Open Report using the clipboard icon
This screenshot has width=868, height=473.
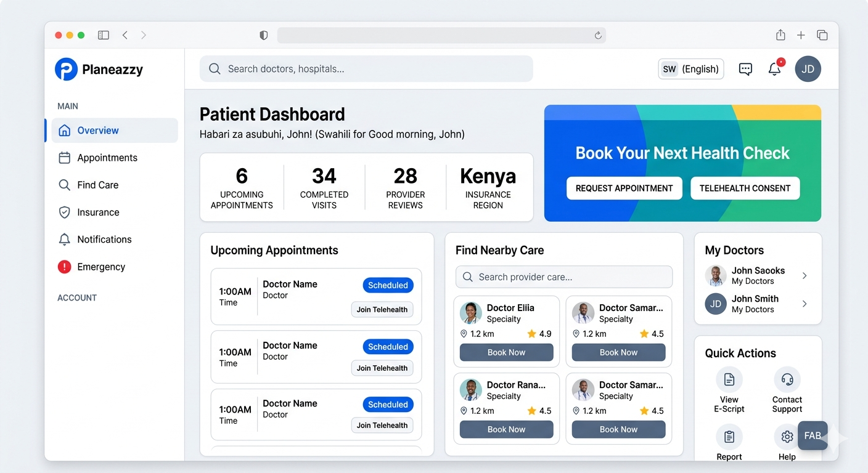point(729,437)
